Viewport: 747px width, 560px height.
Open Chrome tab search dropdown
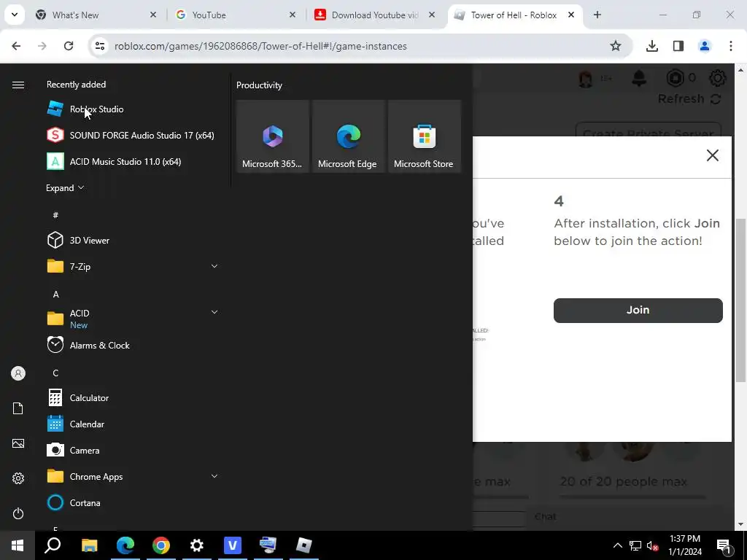point(15,15)
